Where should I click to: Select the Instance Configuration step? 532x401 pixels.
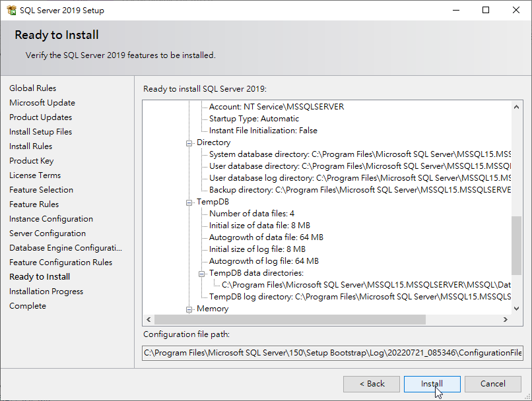pyautogui.click(x=51, y=219)
